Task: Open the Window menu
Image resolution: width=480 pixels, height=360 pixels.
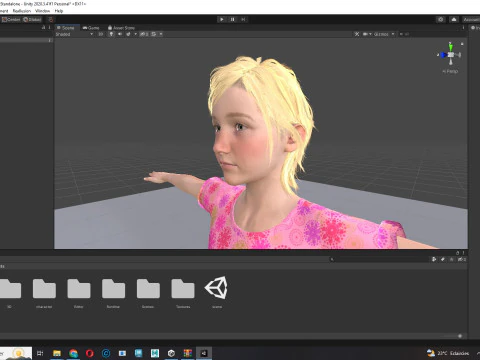Action: [42, 11]
